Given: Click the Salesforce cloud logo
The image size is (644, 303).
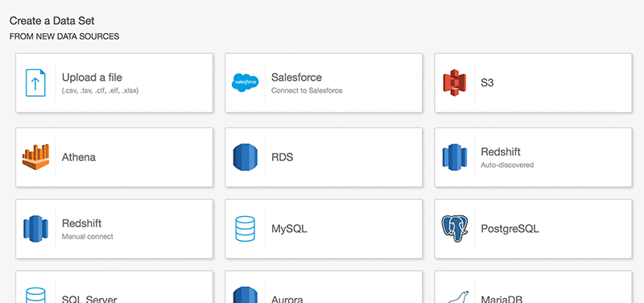Looking at the screenshot, I should [246, 82].
